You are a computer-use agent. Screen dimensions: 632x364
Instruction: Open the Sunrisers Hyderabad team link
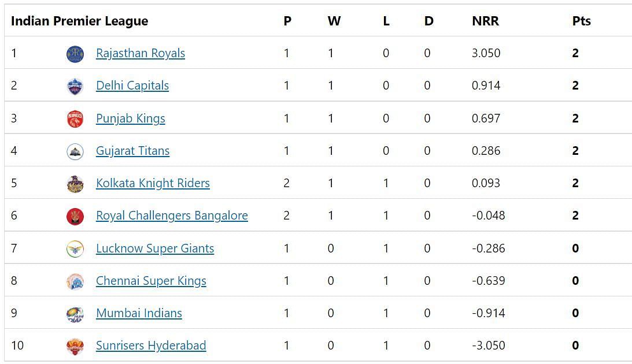click(x=151, y=346)
